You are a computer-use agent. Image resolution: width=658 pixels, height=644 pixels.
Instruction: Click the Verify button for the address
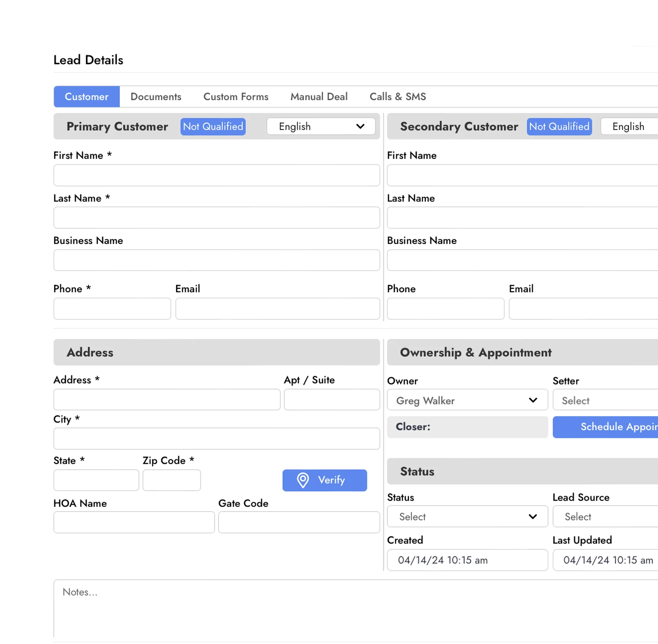324,480
